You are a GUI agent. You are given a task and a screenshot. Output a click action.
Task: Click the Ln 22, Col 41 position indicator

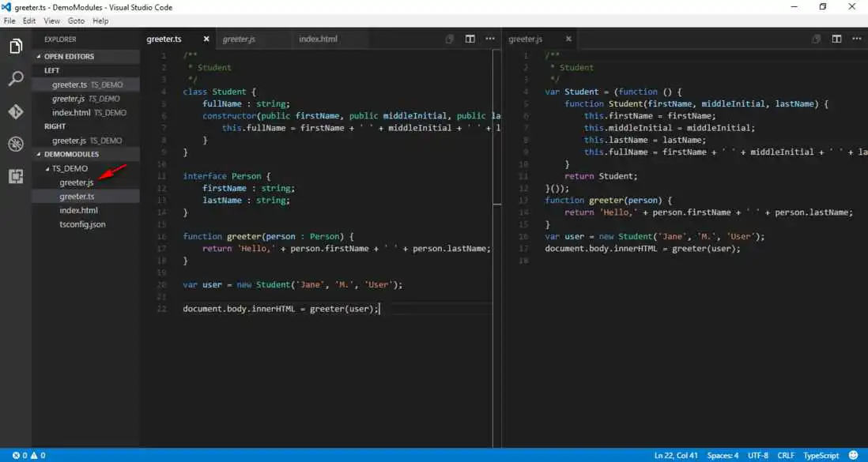point(676,455)
